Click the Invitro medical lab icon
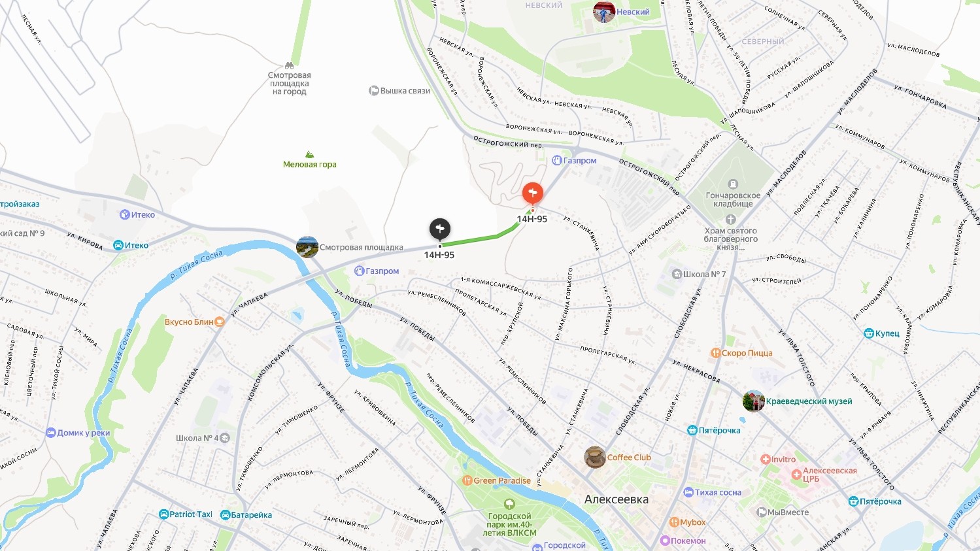Viewport: 980px width, 551px height. pyautogui.click(x=765, y=459)
